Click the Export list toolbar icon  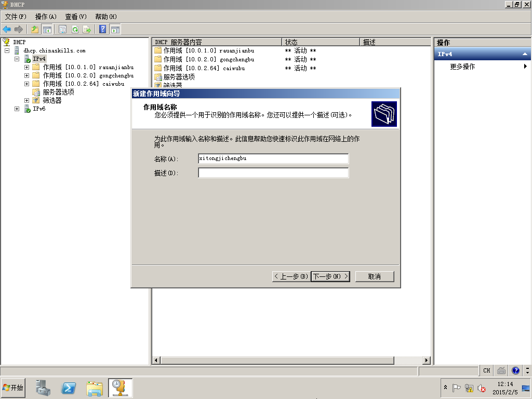[x=87, y=30]
